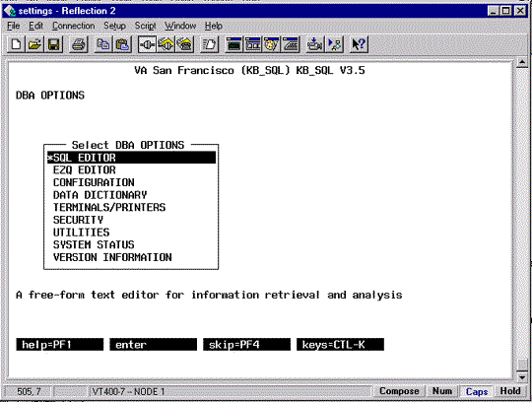
Task: Click the free-form text editor description line
Action: pyautogui.click(x=209, y=295)
